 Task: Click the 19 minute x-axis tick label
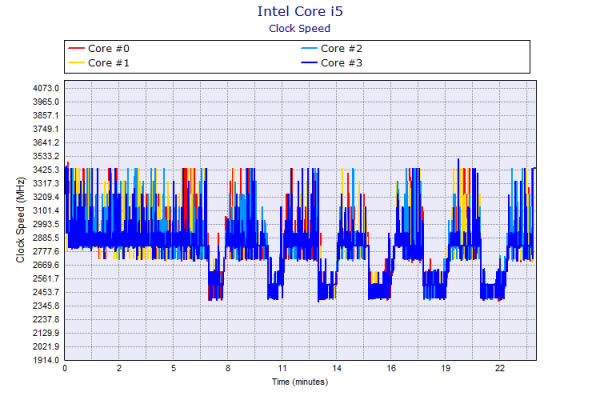pyautogui.click(x=445, y=368)
